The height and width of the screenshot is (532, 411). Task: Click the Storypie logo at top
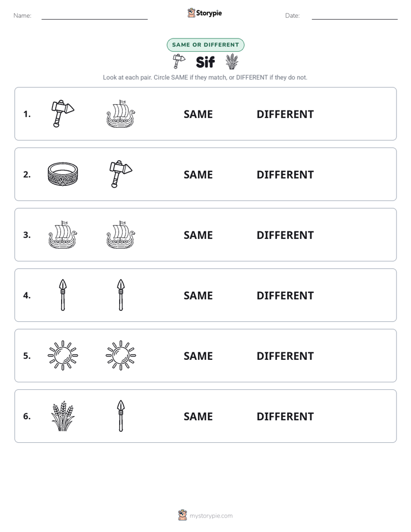[x=204, y=13]
